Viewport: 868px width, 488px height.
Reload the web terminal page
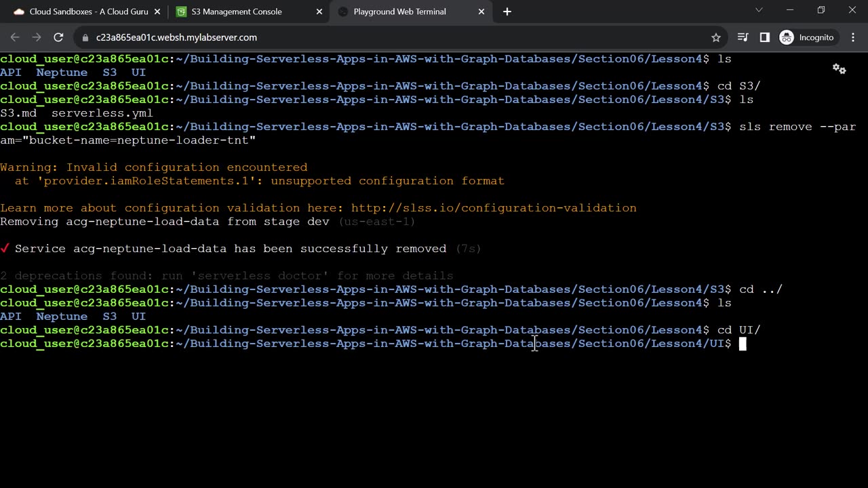58,37
